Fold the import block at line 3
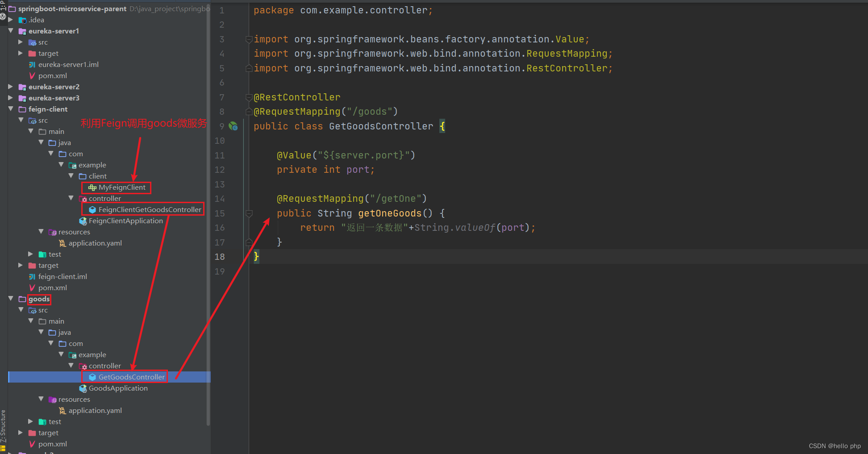The width and height of the screenshot is (868, 454). tap(249, 39)
